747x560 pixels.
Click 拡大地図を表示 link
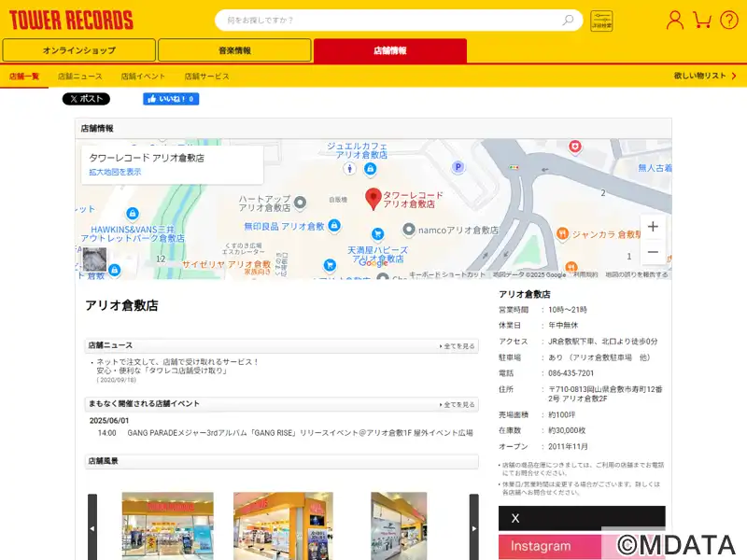click(x=115, y=172)
